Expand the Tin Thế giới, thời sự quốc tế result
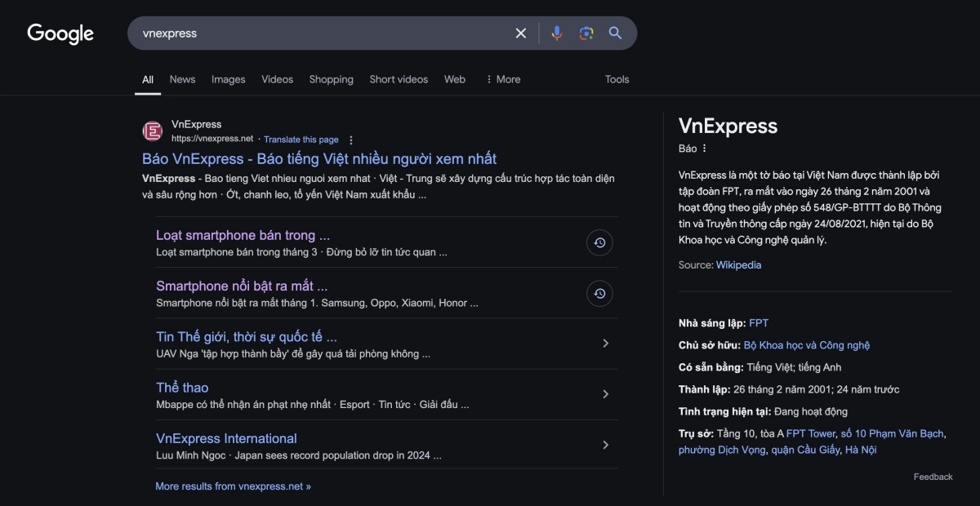 605,344
